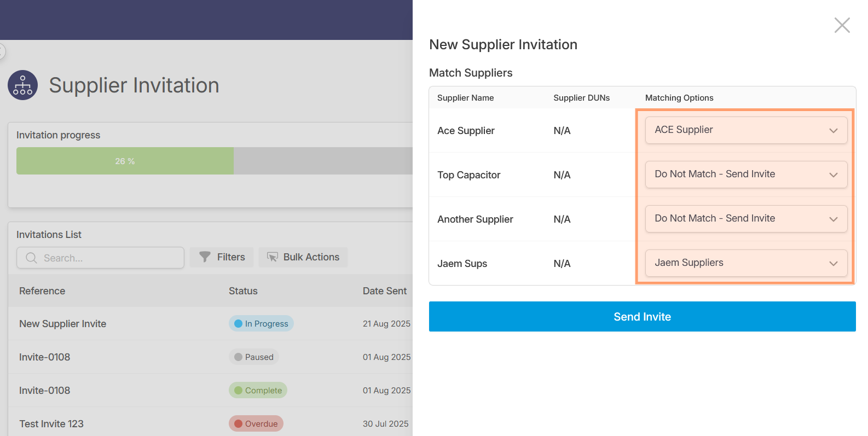Expand the ACE Supplier matching dropdown
Screen dimensions: 868x436
click(x=746, y=130)
